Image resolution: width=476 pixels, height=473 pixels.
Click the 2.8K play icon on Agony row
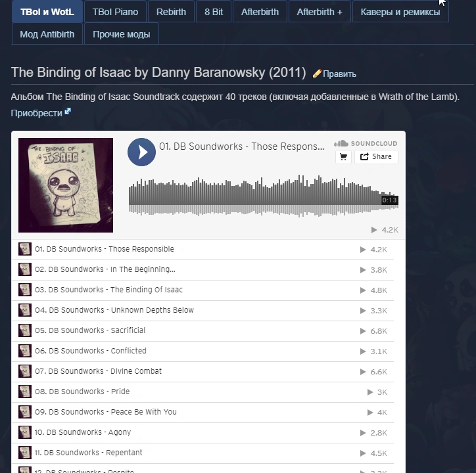point(363,433)
